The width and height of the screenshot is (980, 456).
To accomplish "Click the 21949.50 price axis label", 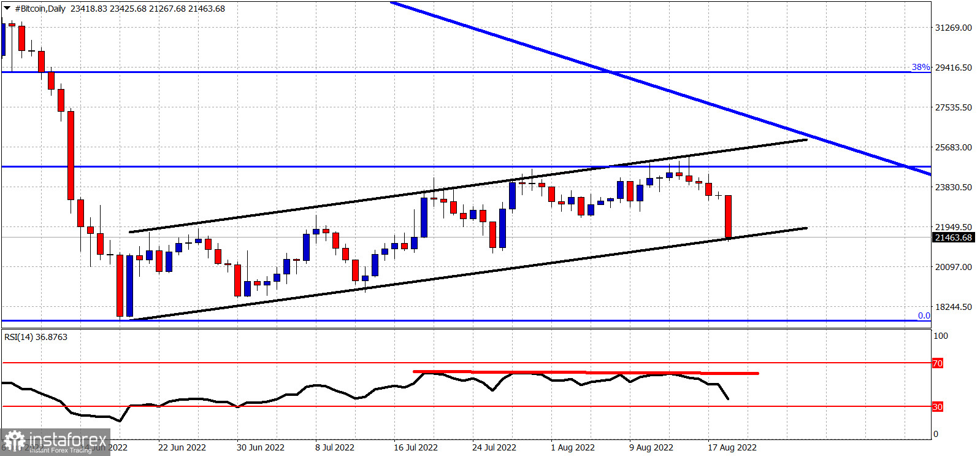I will pos(953,227).
